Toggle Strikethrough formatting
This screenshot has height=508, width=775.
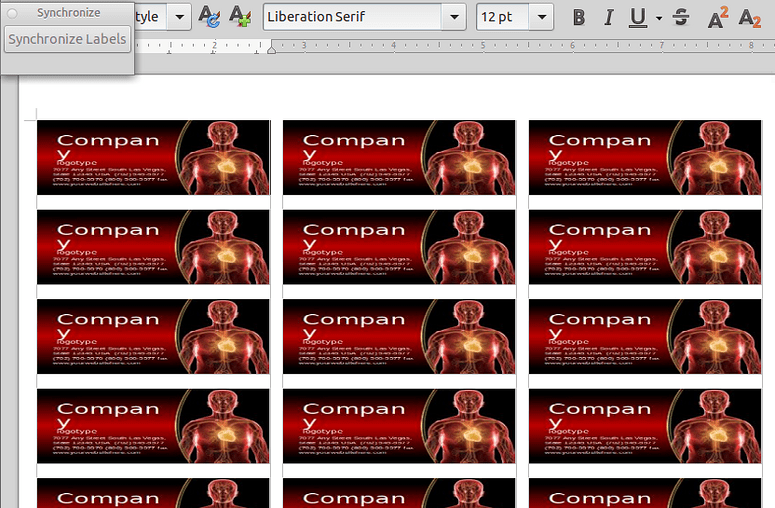pos(681,17)
